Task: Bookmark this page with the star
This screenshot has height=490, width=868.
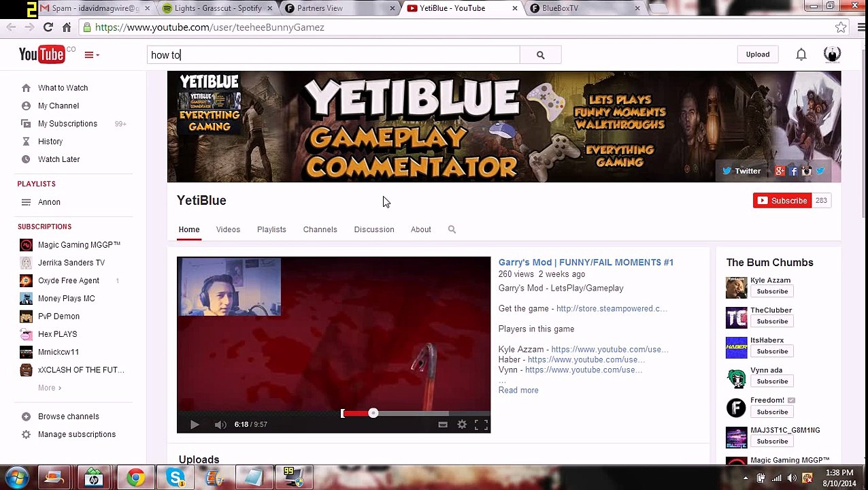Action: 841,27
